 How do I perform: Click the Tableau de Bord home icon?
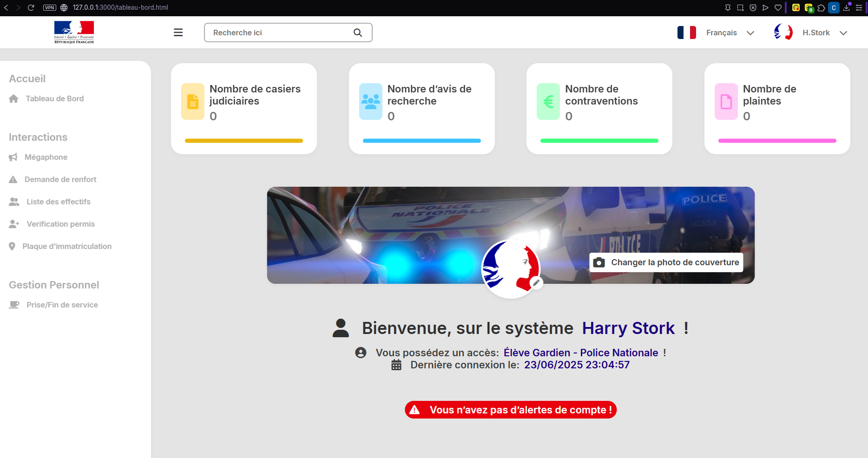coord(13,98)
